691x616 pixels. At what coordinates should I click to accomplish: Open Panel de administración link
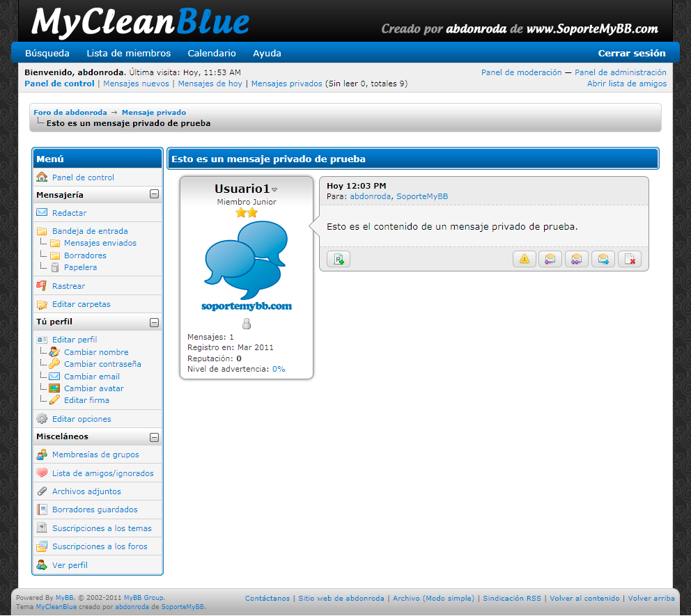coord(620,72)
